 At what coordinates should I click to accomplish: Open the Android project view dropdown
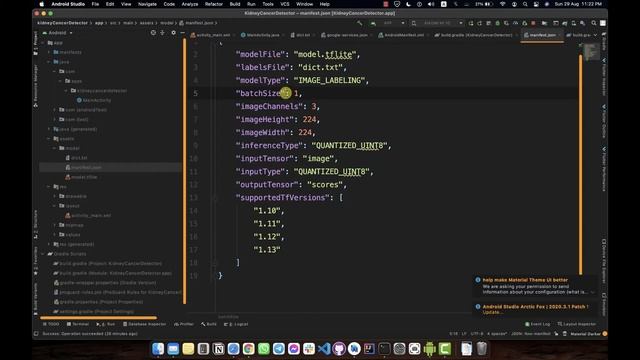click(58, 33)
